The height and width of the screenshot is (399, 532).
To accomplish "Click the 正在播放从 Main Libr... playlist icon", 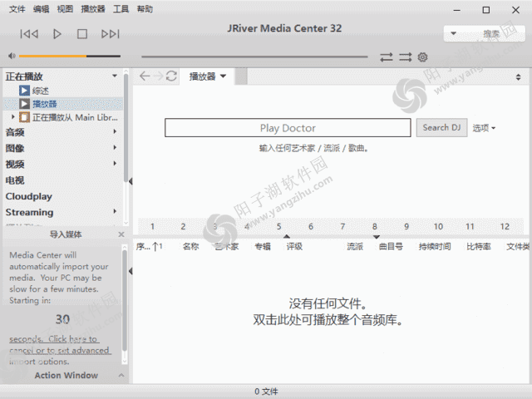I will 24,117.
